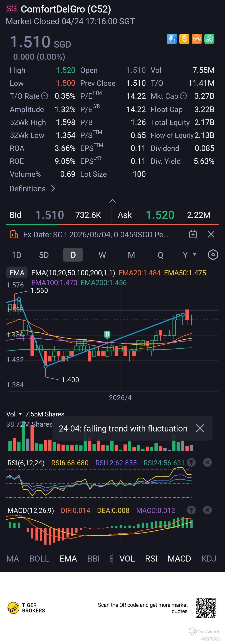Tap the Ask price 1.520

pyautogui.click(x=160, y=215)
